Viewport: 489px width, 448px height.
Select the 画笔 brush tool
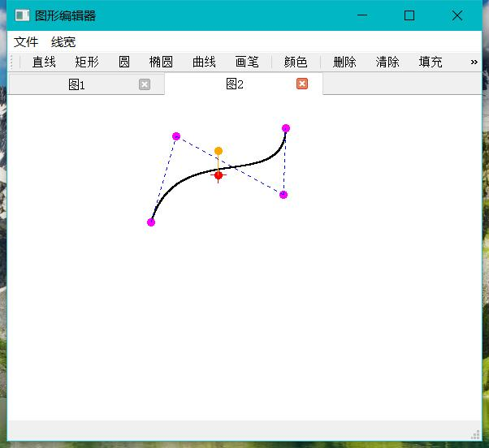(247, 62)
